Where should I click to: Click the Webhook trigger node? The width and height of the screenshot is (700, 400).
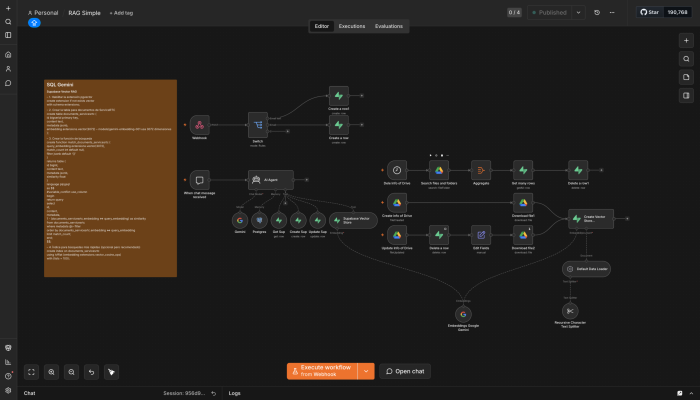[x=200, y=125]
